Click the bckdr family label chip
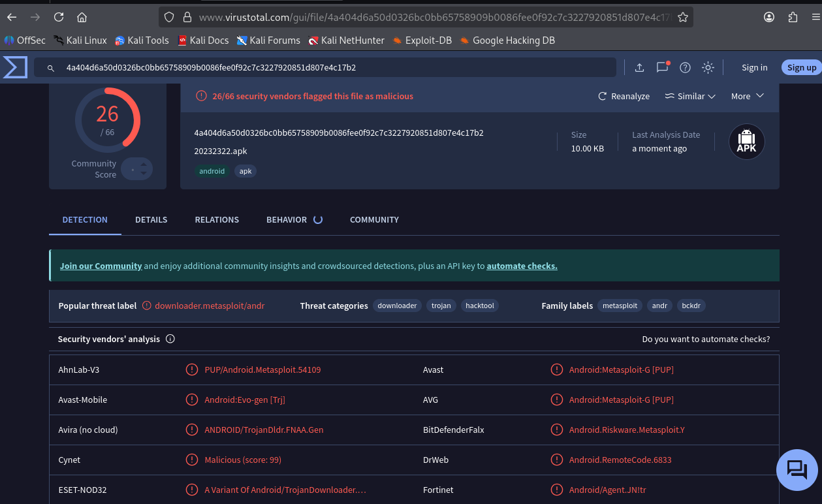 [691, 306]
